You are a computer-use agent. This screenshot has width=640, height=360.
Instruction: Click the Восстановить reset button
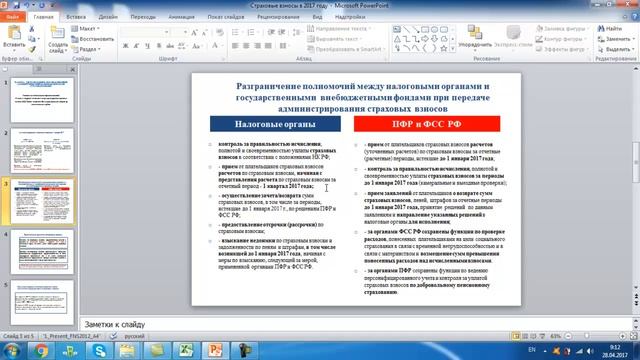tap(93, 39)
